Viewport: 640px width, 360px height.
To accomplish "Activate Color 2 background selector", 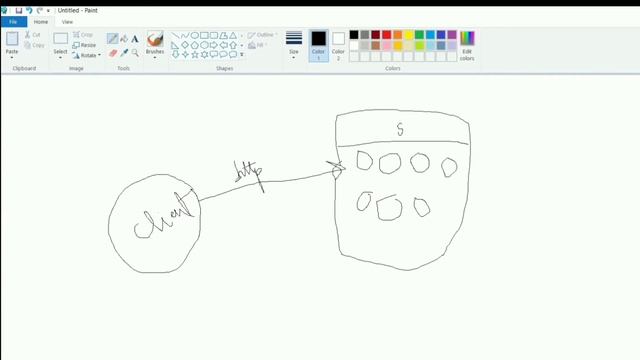I will [338, 45].
